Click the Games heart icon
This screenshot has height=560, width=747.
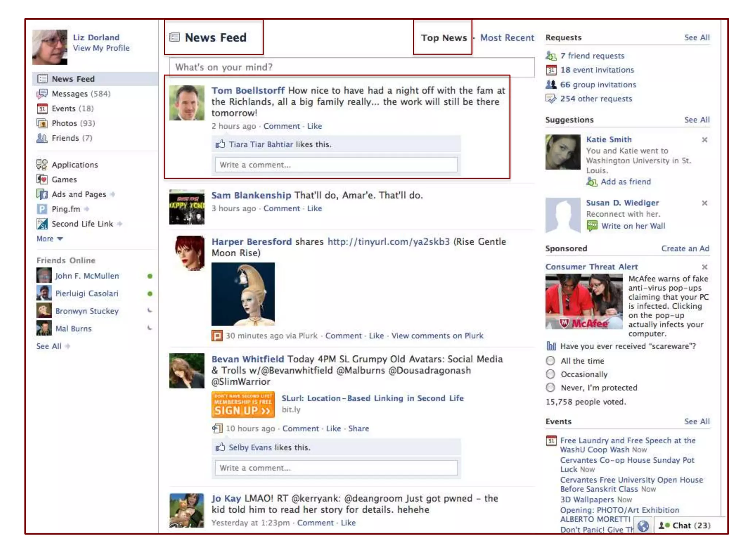42,179
